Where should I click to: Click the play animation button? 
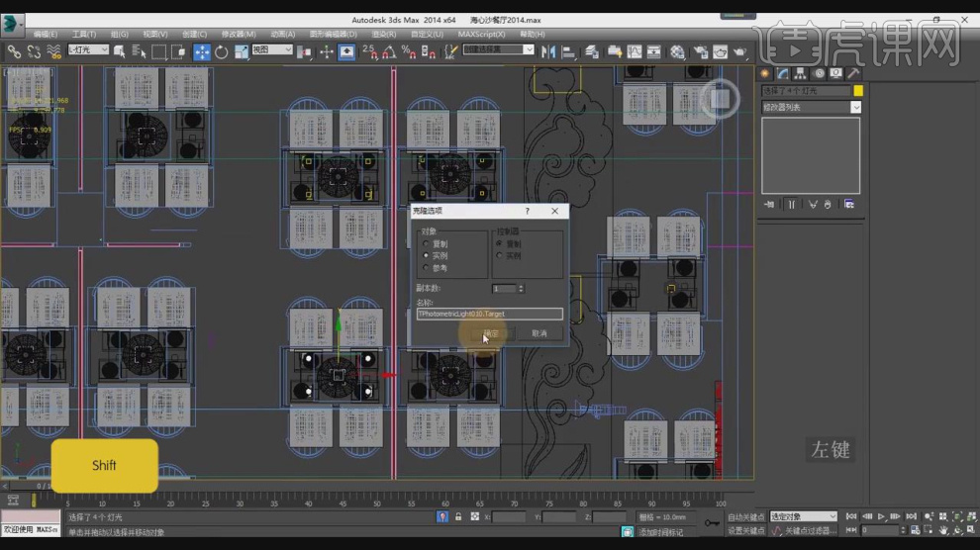pos(881,517)
